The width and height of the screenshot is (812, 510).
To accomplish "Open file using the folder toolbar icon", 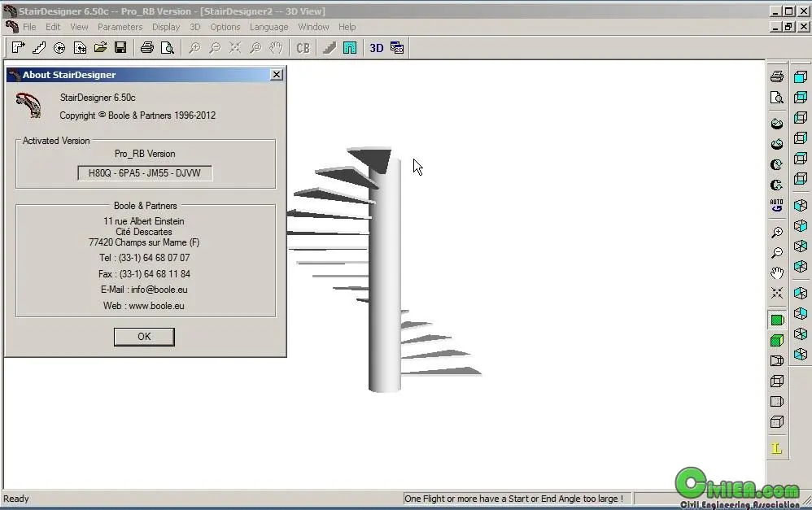I will point(100,48).
